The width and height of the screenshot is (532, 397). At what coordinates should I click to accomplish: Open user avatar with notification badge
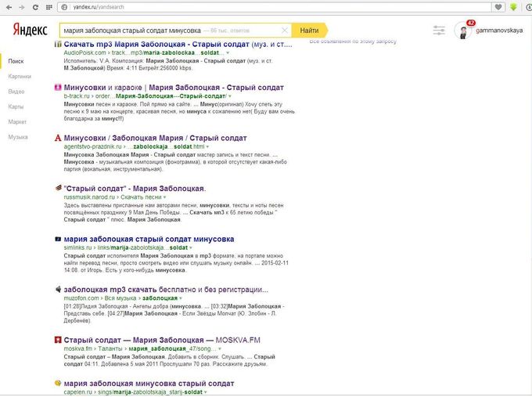(x=463, y=31)
